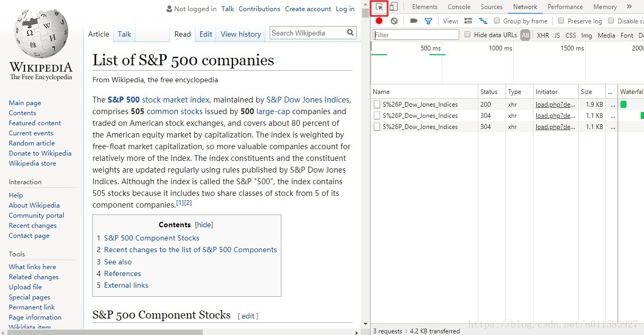Click the horizontal scrollbar thumb at page bottom
This screenshot has height=335, width=644.
[x=105, y=332]
